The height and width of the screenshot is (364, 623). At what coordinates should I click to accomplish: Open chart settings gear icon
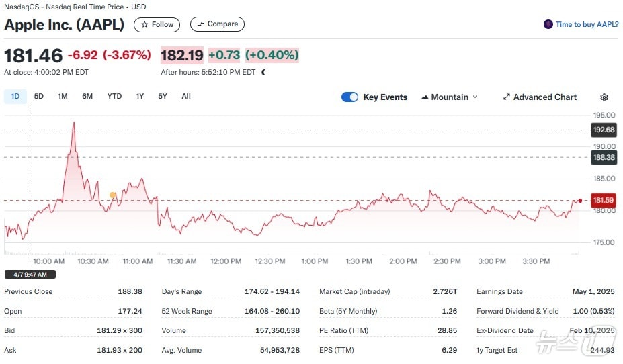pos(604,97)
